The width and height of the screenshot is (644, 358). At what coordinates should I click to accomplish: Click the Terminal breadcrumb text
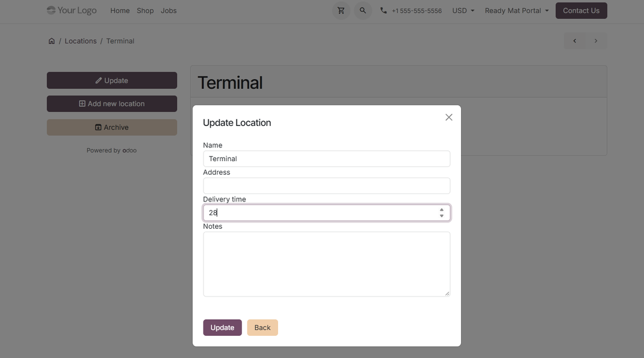(x=120, y=41)
